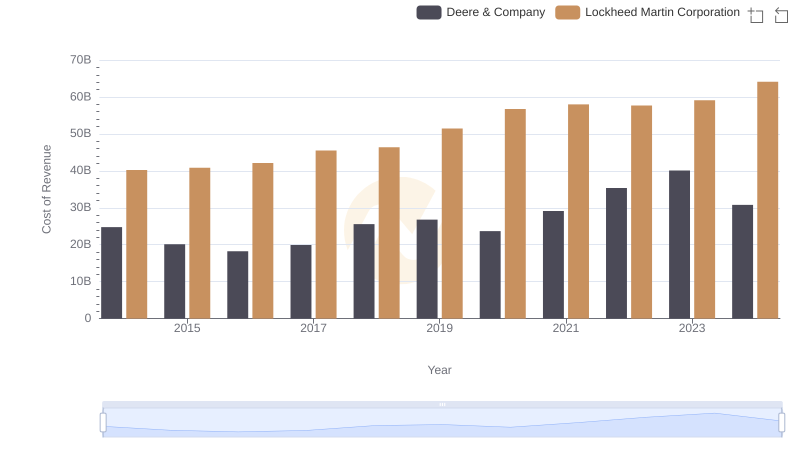
Task: Click the tan Lockheed Martin legend swatch
Action: click(x=567, y=12)
